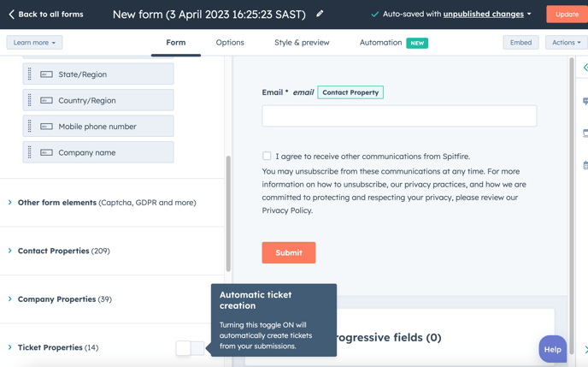This screenshot has height=367, width=588.
Task: Check the agree to receive communications checkbox
Action: tap(267, 156)
